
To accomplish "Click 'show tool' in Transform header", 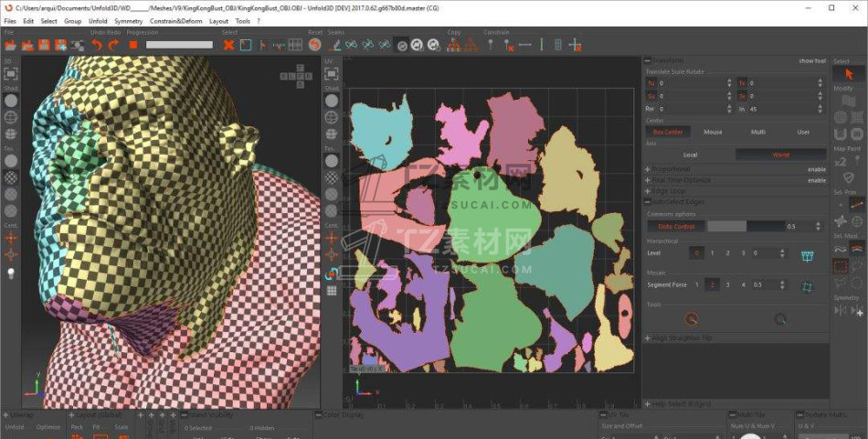I will click(x=811, y=61).
